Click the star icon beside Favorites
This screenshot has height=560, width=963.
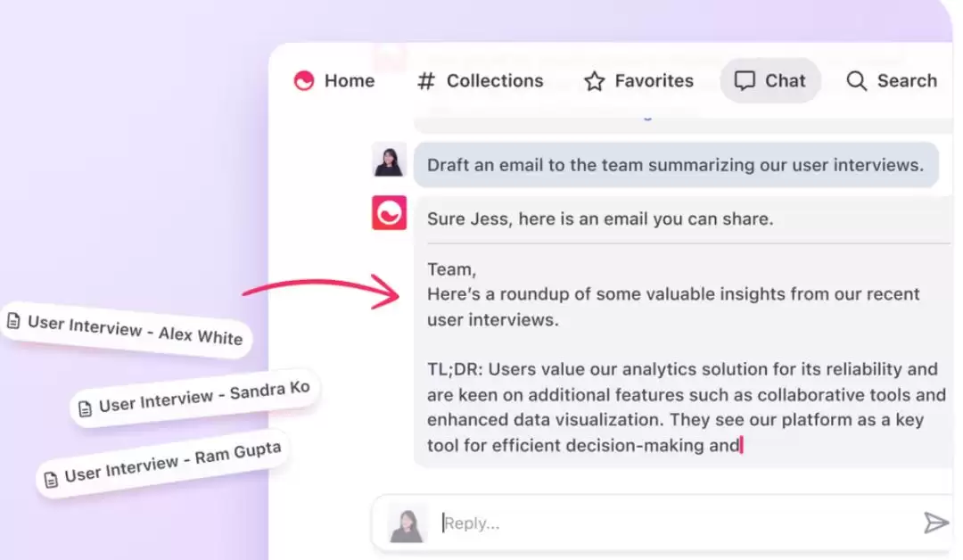coord(595,81)
